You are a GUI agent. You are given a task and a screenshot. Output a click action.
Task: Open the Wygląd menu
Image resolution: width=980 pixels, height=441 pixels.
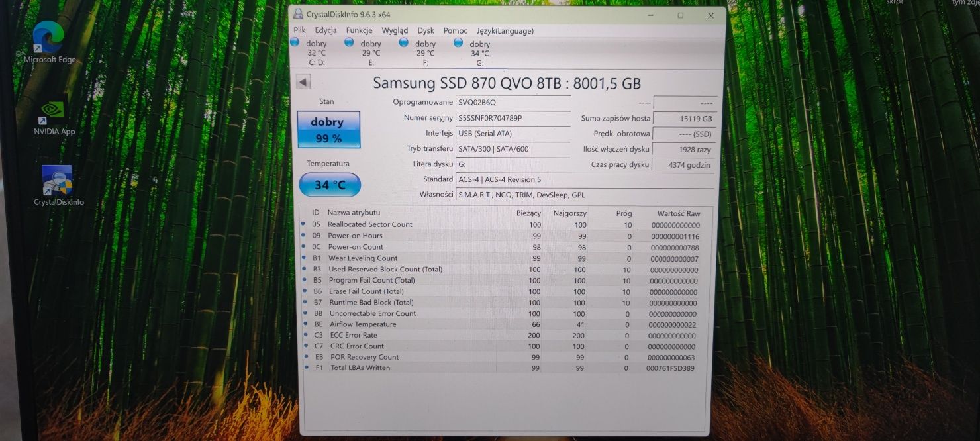click(x=395, y=30)
